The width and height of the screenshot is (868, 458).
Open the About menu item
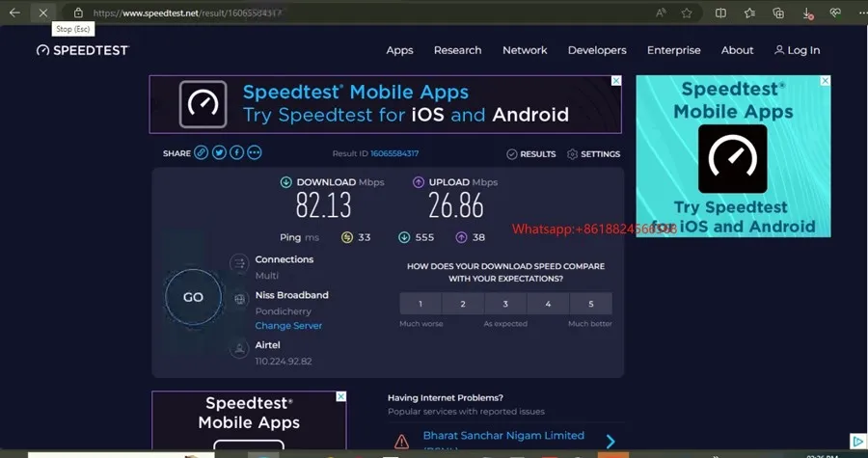[738, 50]
